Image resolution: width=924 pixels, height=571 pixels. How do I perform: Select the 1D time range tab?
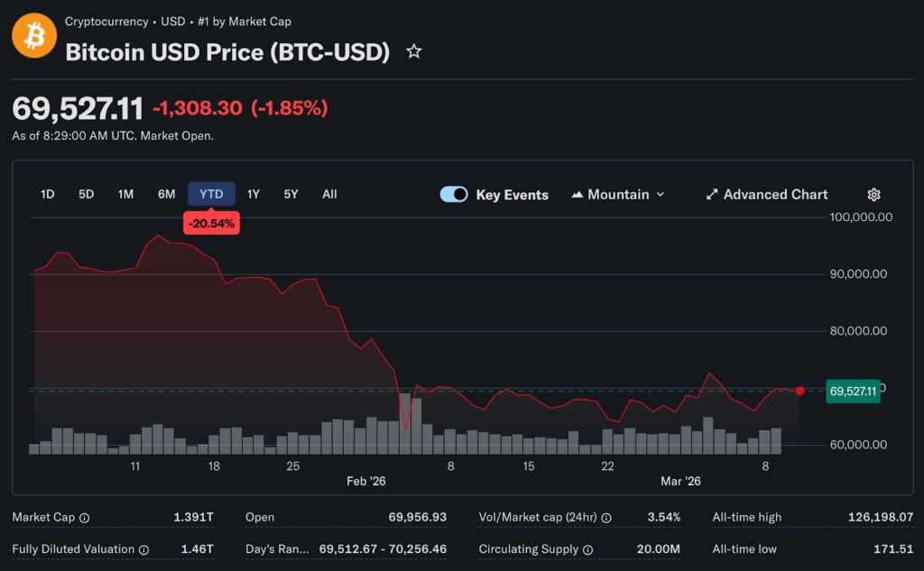pos(48,194)
